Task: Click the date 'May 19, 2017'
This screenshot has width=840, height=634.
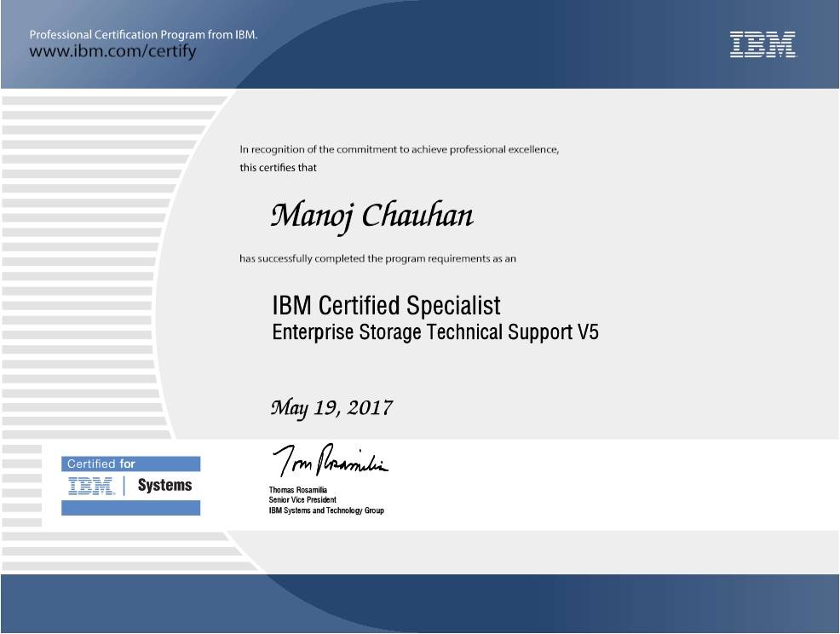Action: [x=331, y=408]
